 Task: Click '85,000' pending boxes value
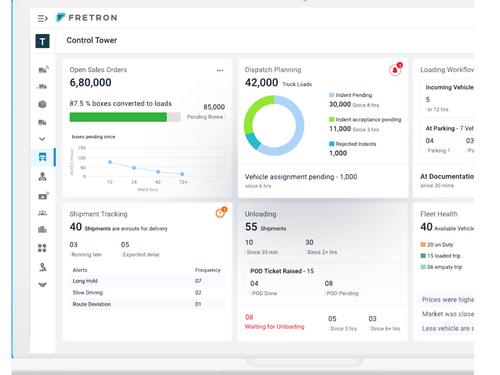(214, 107)
